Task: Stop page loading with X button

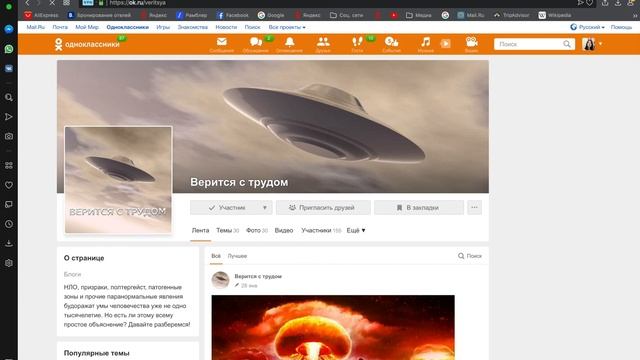Action: (52, 3)
